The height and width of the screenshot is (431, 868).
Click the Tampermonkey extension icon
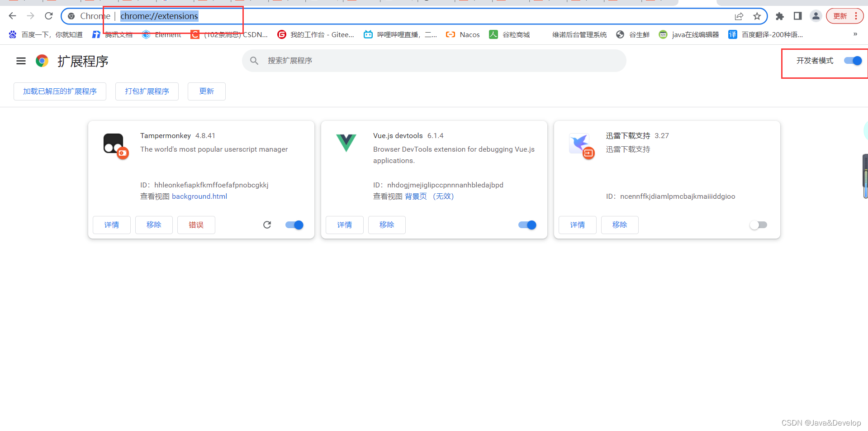click(x=116, y=146)
